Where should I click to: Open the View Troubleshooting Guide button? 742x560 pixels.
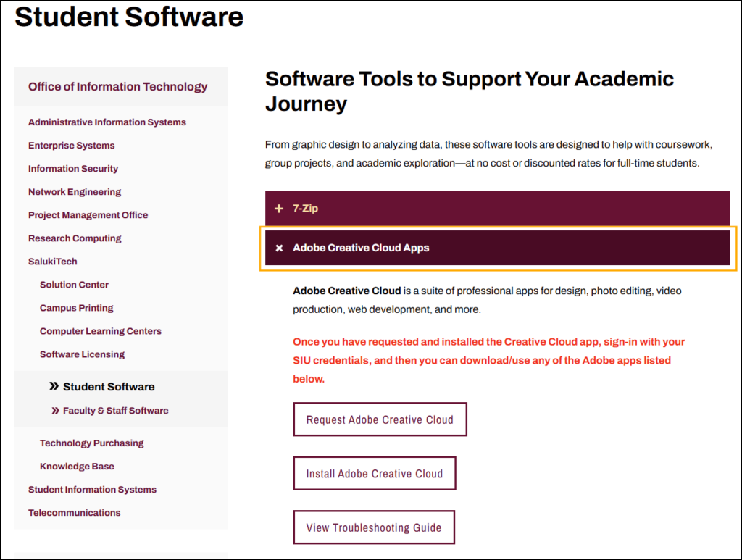click(373, 527)
